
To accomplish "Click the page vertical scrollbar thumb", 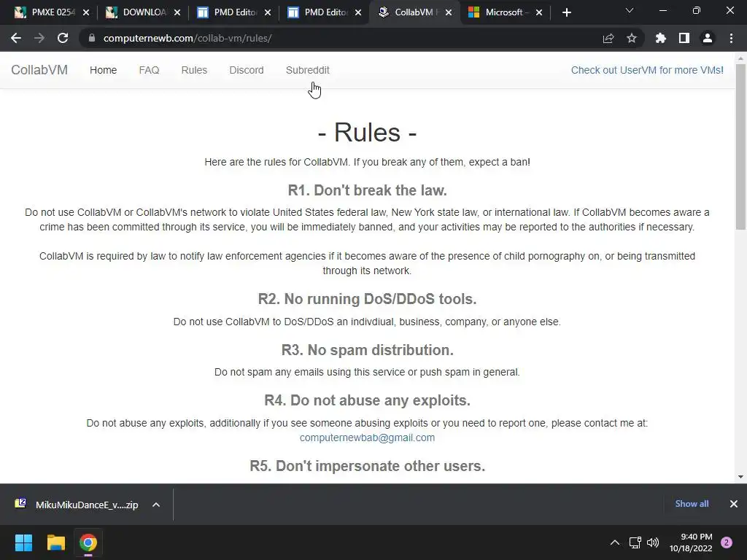I will tap(740, 147).
